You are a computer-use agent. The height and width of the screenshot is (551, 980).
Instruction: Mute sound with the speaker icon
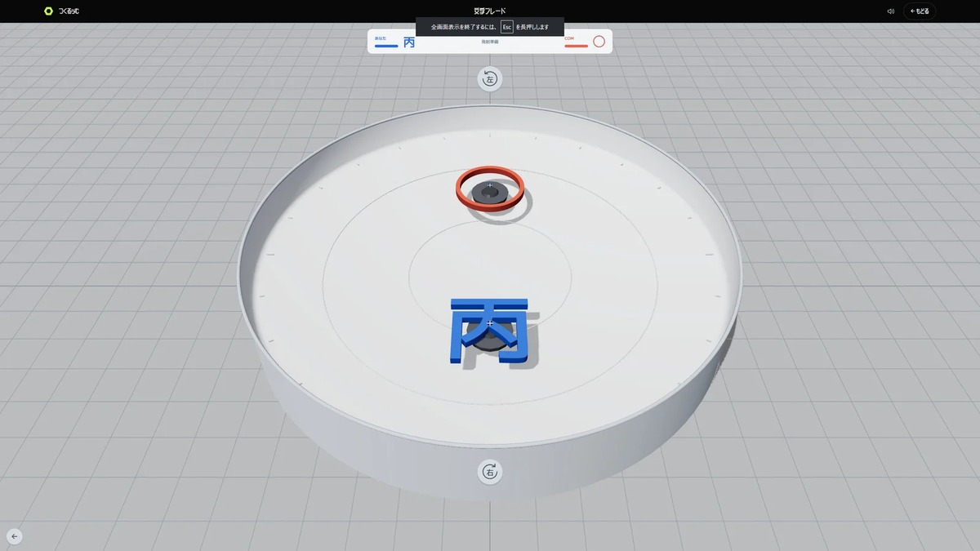tap(890, 11)
